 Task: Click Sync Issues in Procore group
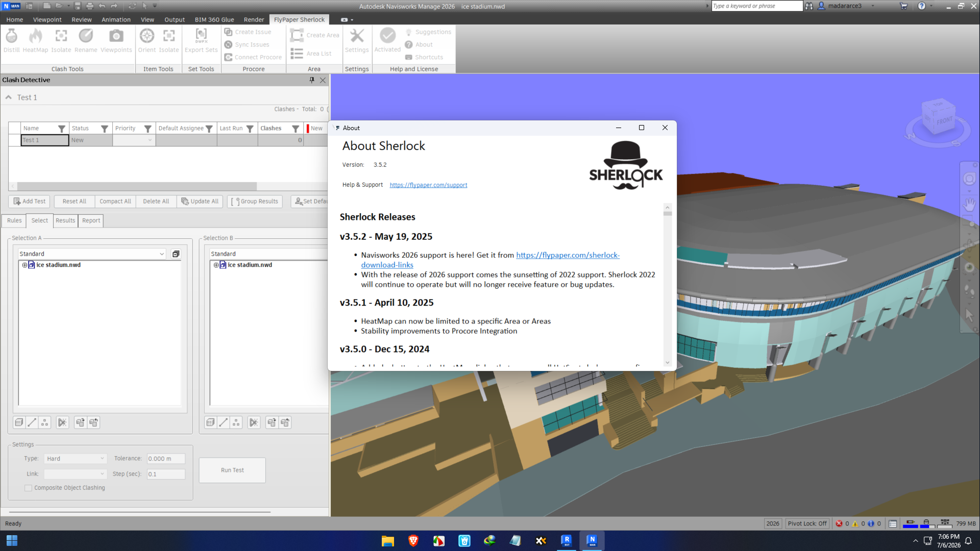[247, 44]
